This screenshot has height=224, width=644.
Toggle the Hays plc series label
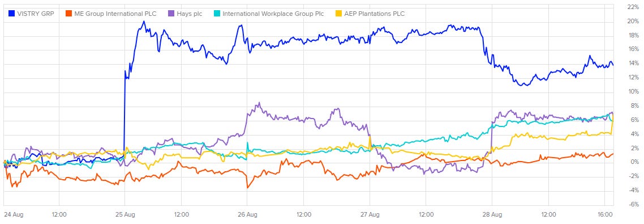click(x=190, y=14)
